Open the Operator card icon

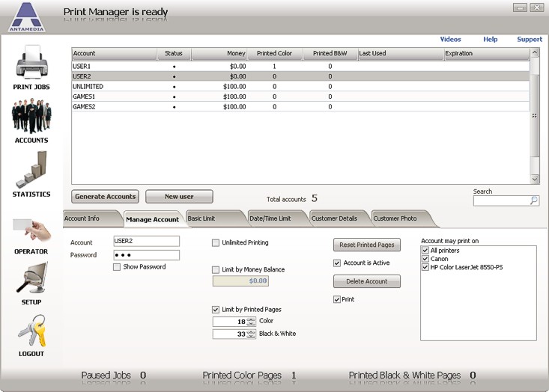(31, 229)
